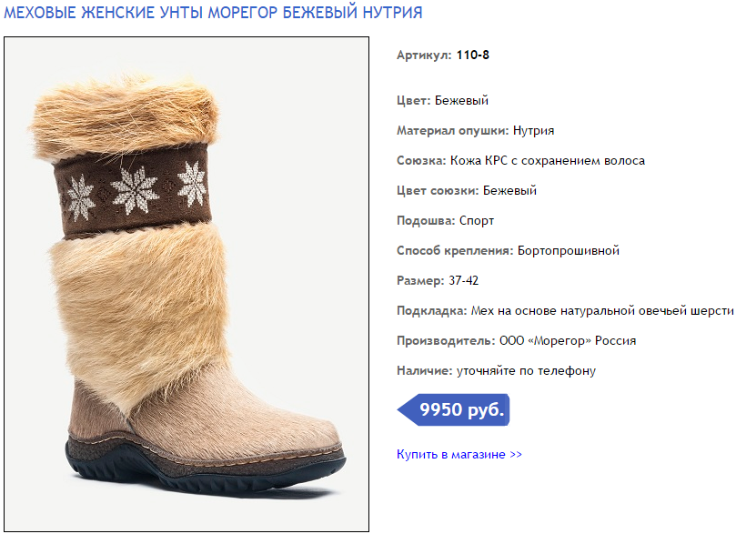
Task: Click the 'Способ крепления: Бортопрошивной' line
Action: point(508,250)
